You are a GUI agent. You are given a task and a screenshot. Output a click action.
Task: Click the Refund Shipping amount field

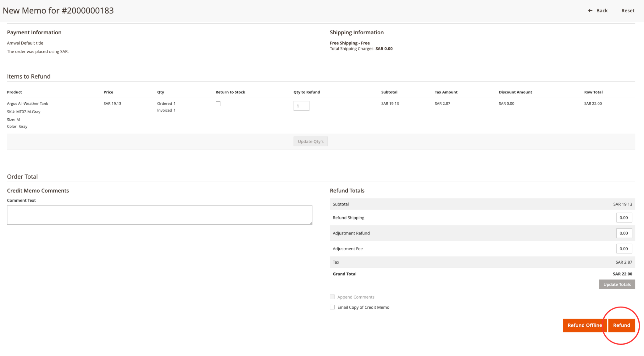click(624, 218)
